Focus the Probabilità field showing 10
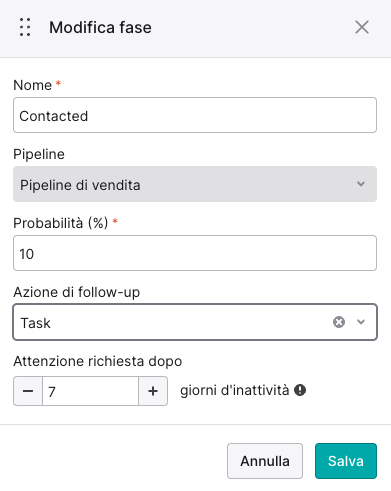Image resolution: width=391 pixels, height=491 pixels. coord(195,253)
